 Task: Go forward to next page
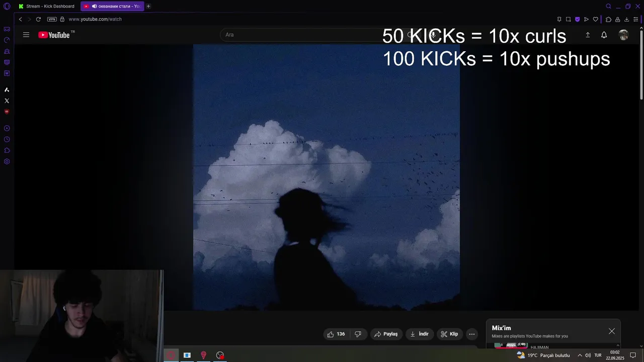pos(29,19)
